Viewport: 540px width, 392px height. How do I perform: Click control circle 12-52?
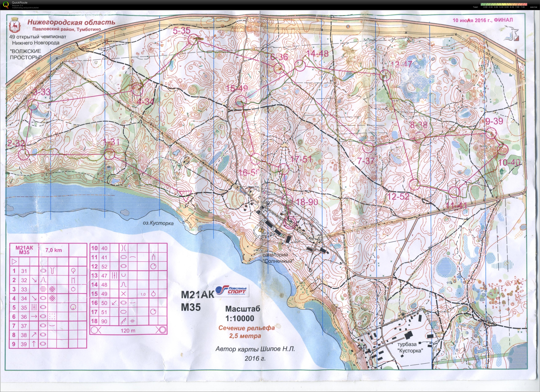coord(414,185)
